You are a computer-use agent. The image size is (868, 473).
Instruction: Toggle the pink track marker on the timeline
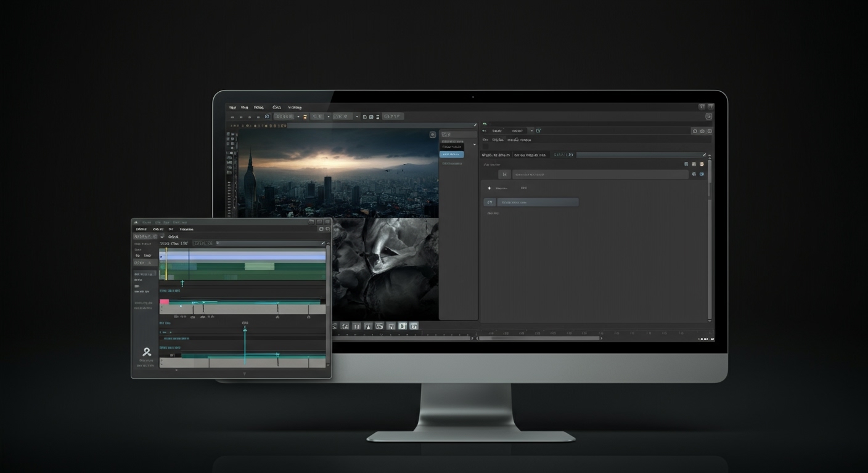point(164,302)
